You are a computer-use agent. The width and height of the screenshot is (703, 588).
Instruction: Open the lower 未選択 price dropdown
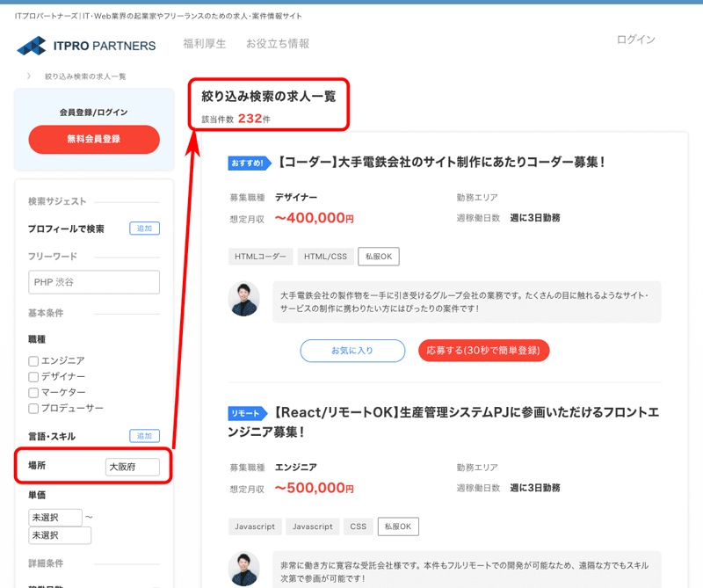click(59, 535)
